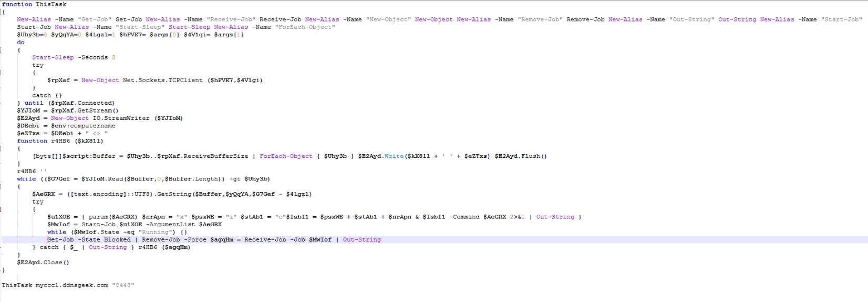Viewport: 868px width, 302px height.
Task: Click Net.Sockets.TCPClient class name
Action: [x=163, y=80]
